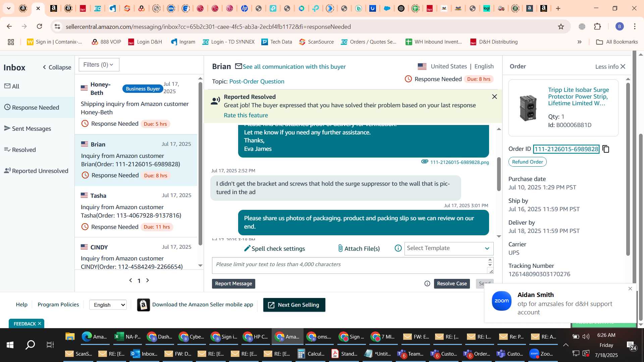The height and width of the screenshot is (362, 644).
Task: Open the browser extensions menu
Action: [x=597, y=26]
